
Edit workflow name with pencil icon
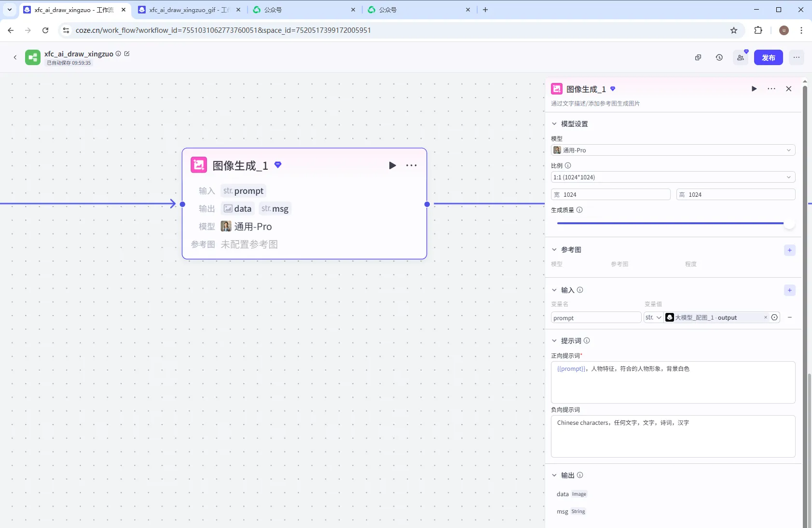click(127, 54)
